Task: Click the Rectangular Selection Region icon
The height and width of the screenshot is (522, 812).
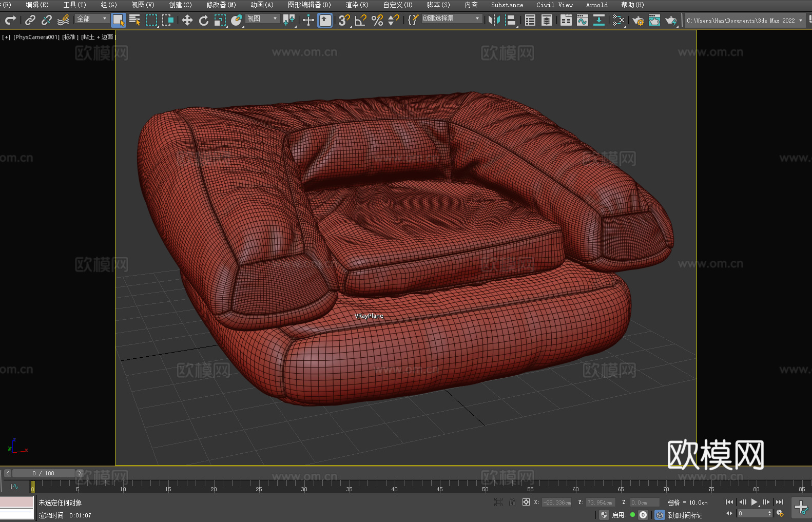Action: [x=151, y=20]
